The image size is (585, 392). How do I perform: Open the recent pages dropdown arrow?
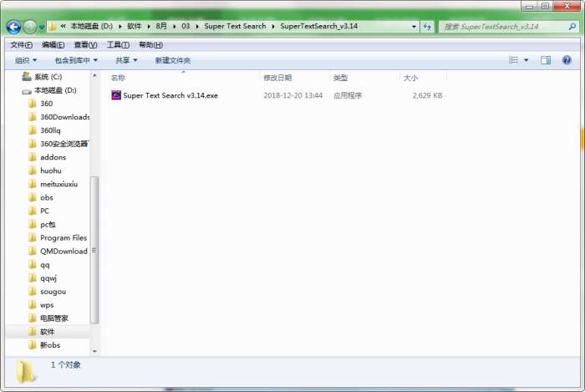tap(42, 28)
